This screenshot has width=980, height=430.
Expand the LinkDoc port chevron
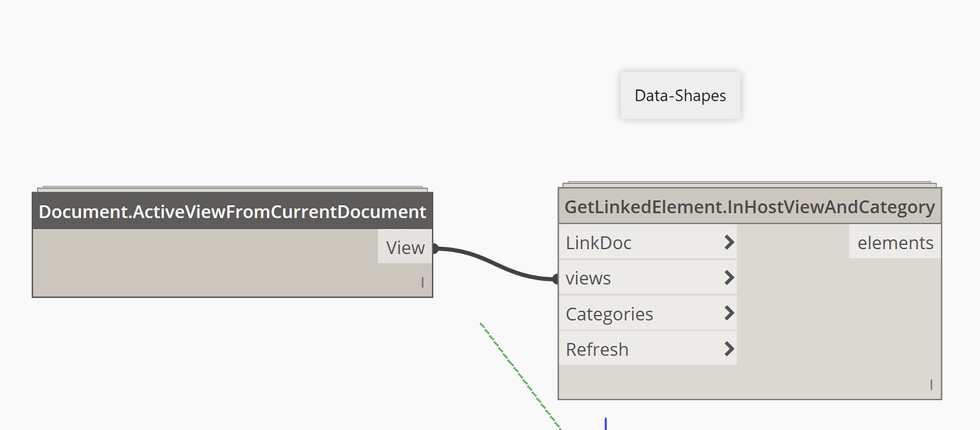tap(730, 242)
